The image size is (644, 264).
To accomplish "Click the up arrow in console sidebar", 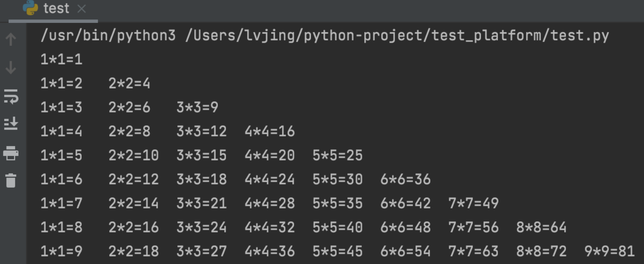I will pos(11,39).
